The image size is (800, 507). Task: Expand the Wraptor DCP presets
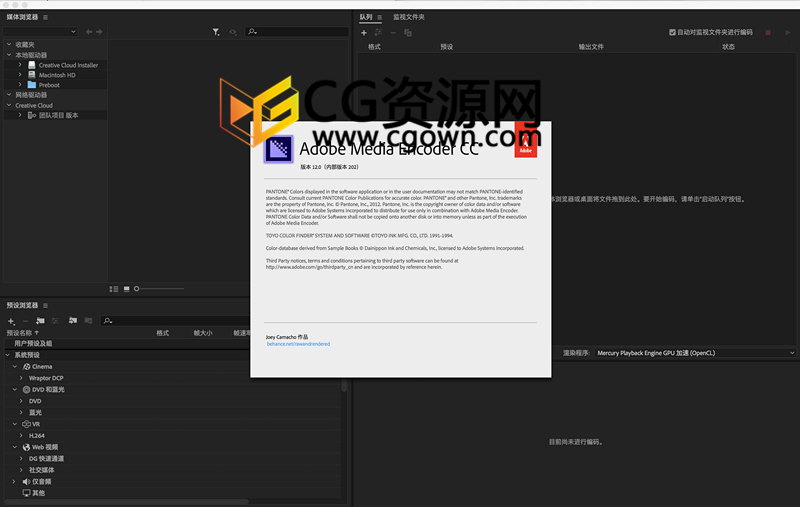(21, 378)
